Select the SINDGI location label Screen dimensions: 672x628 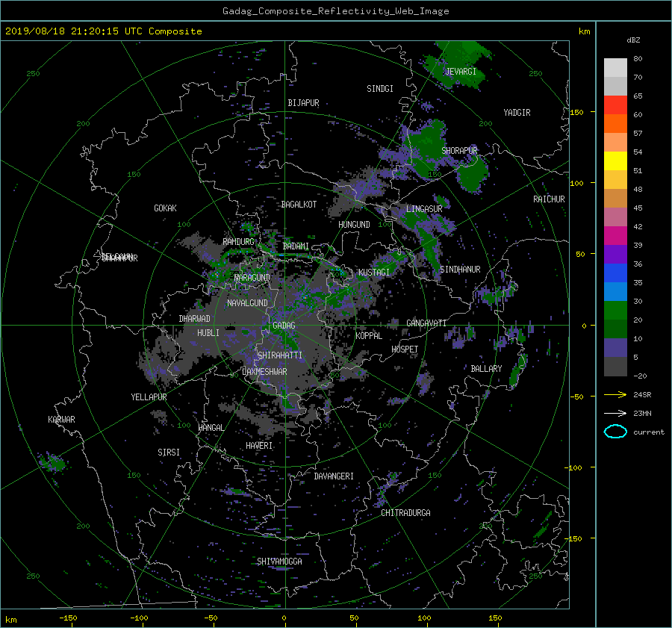380,89
